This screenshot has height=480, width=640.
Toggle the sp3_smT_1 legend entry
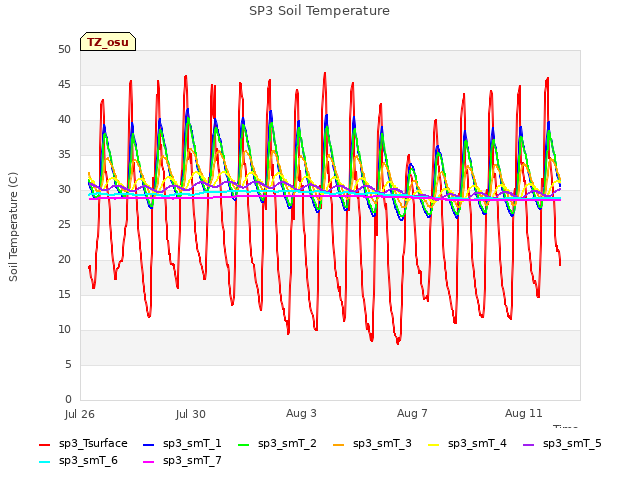tap(182, 443)
